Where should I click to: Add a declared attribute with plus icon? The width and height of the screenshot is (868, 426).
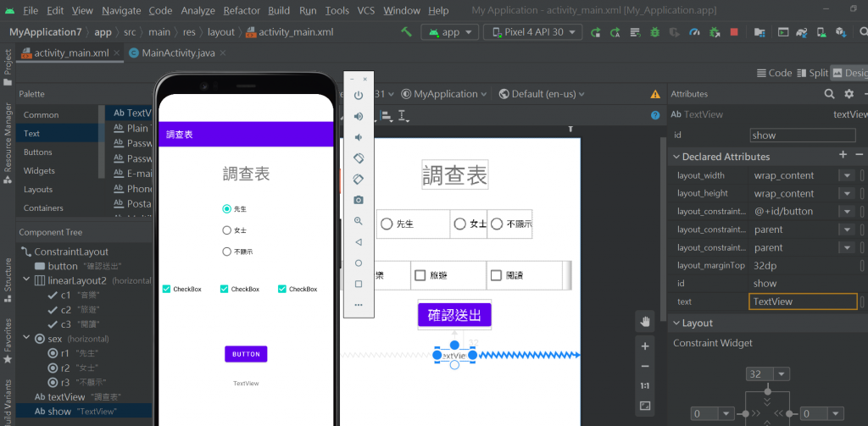(843, 155)
